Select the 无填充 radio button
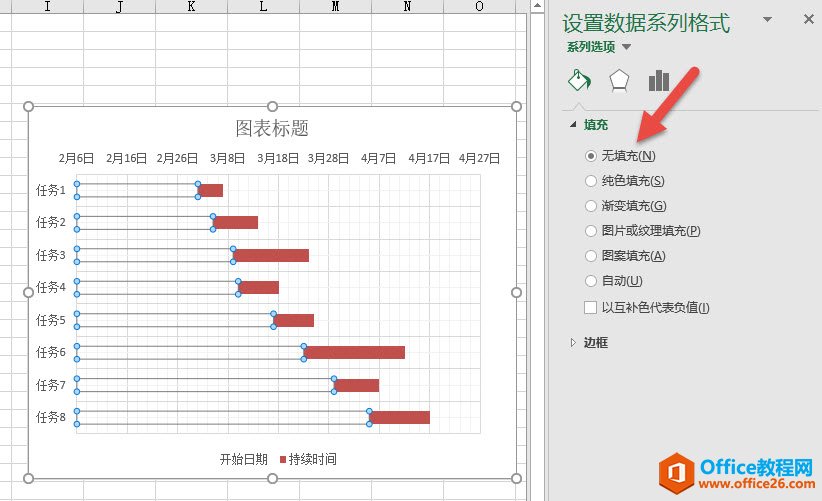Screen dimensions: 822x501 [592, 156]
